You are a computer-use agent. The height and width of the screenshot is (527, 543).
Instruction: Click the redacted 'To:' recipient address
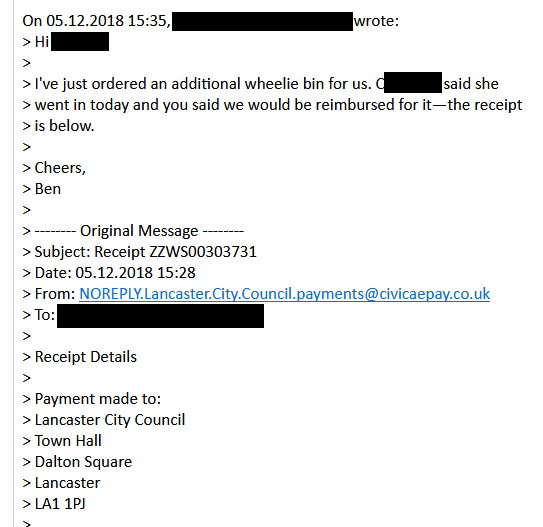click(160, 316)
